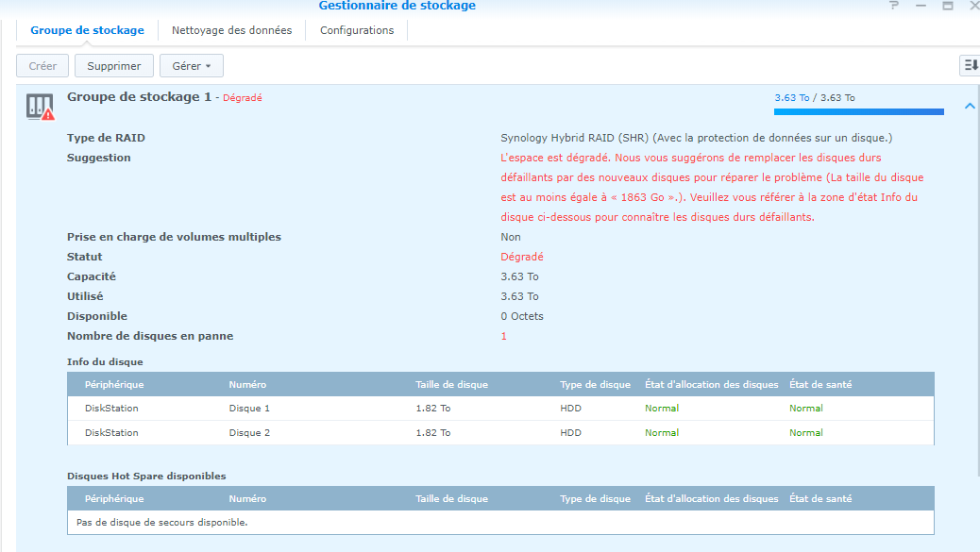Click État de santé header in Info du disque

pyautogui.click(x=820, y=384)
